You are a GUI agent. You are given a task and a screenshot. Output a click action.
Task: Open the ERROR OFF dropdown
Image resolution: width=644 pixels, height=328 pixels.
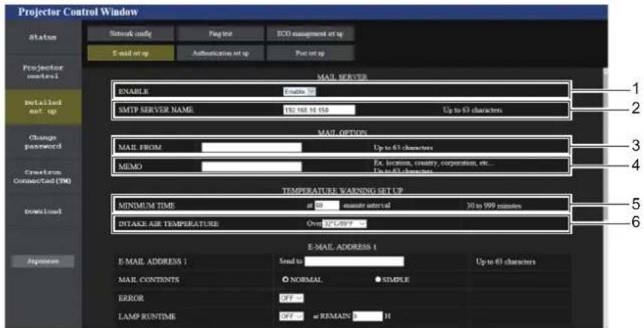pos(292,298)
